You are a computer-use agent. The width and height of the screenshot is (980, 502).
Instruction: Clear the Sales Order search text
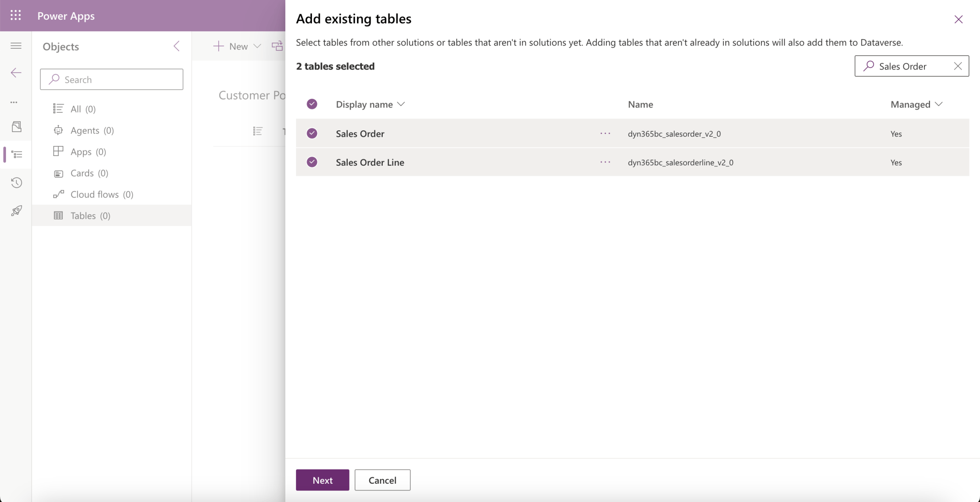tap(958, 66)
